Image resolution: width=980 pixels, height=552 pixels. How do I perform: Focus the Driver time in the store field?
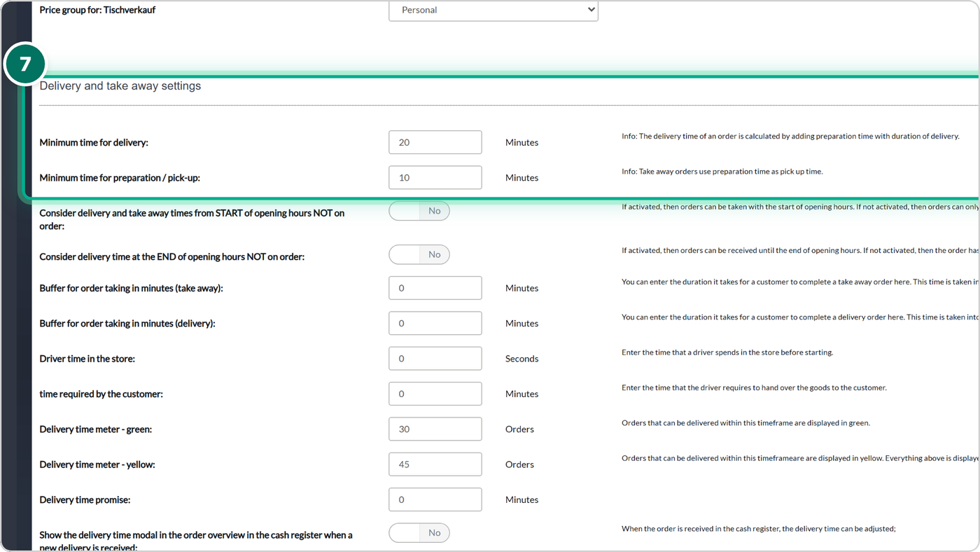[x=435, y=358]
